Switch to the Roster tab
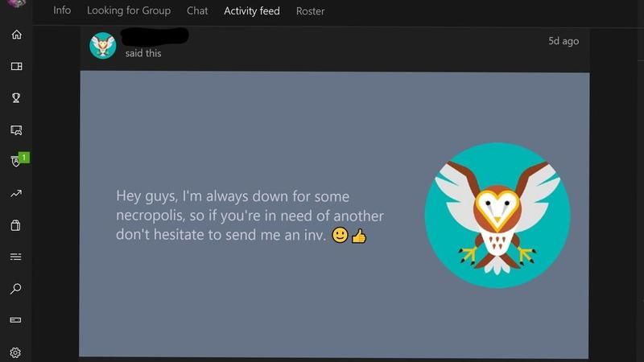The width and height of the screenshot is (644, 362). (x=310, y=11)
